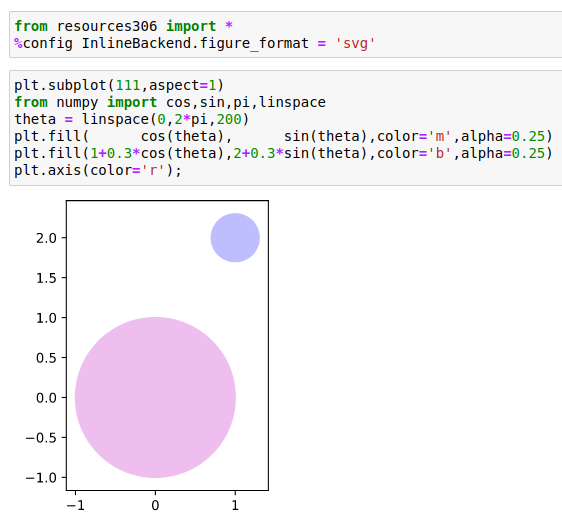562x522 pixels.
Task: Click the x-axis tick label 0
Action: pos(155,506)
